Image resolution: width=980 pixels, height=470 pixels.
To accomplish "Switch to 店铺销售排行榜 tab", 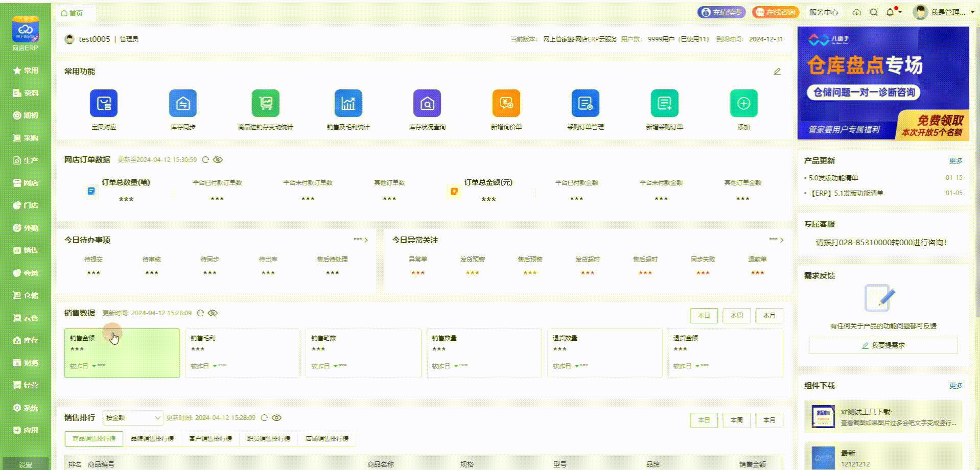I will (x=327, y=439).
